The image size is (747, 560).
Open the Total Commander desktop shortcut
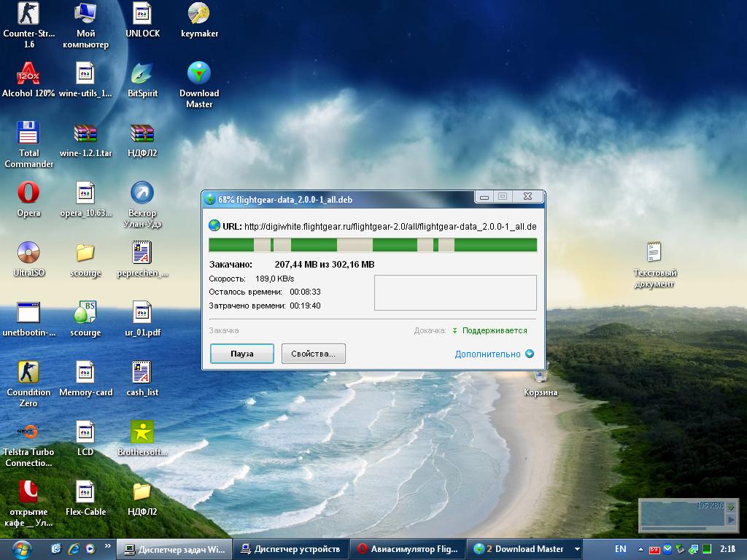tap(28, 133)
